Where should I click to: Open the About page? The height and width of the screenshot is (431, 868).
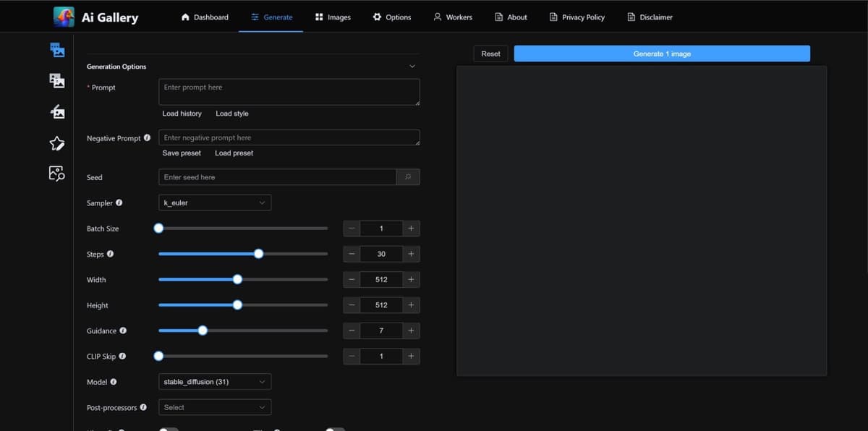511,17
